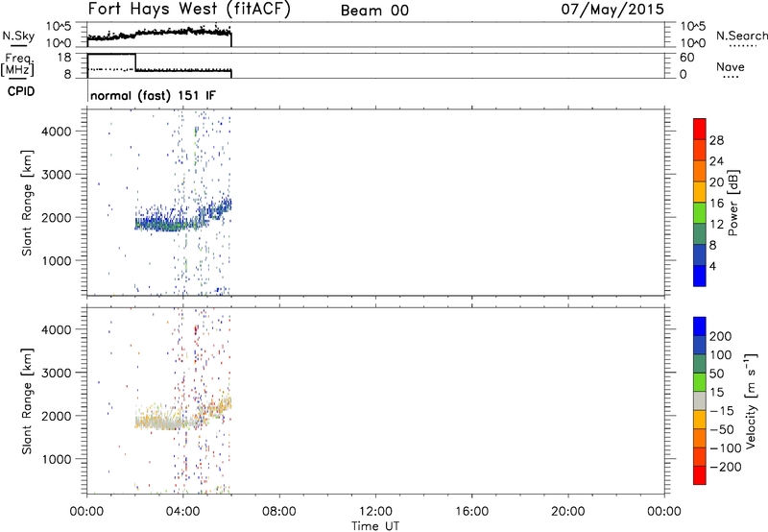Click the 'Power [dB]' colorbar title
768x532 pixels.
732,203
